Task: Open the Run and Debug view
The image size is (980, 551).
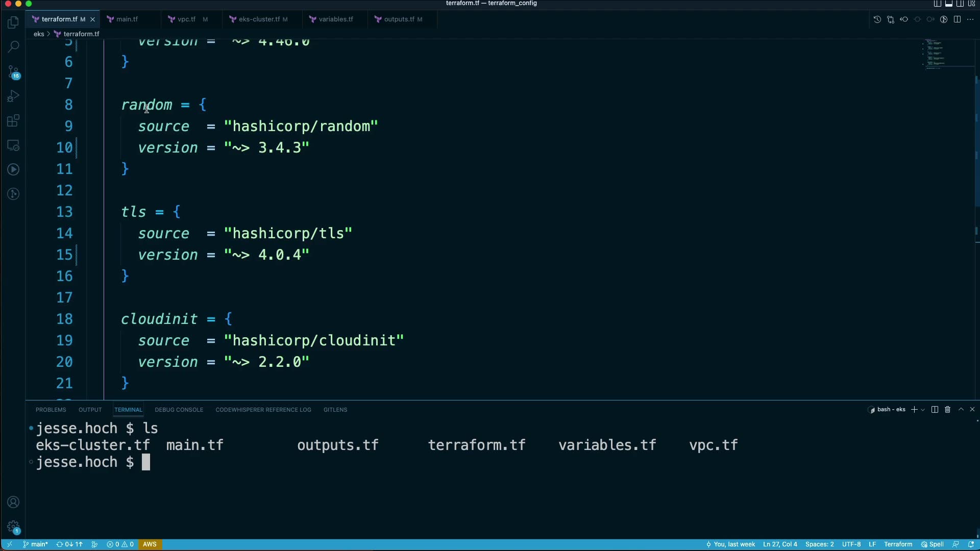Action: [14, 96]
